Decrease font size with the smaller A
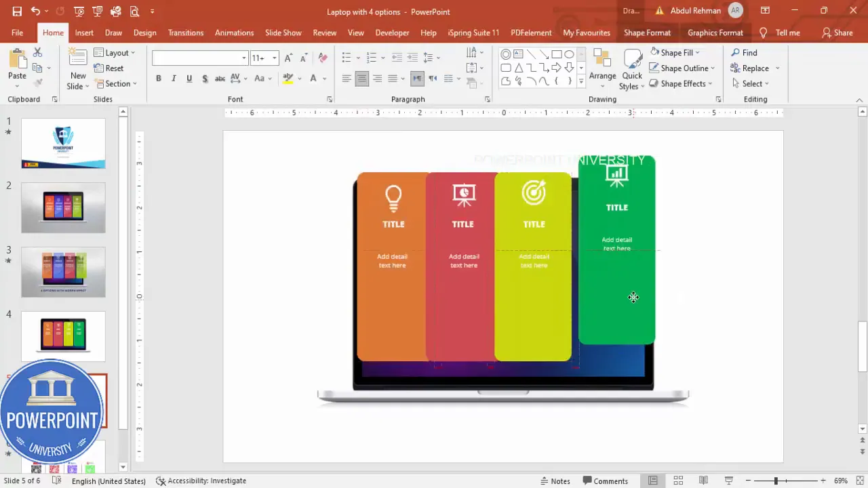868x488 pixels. click(x=304, y=58)
